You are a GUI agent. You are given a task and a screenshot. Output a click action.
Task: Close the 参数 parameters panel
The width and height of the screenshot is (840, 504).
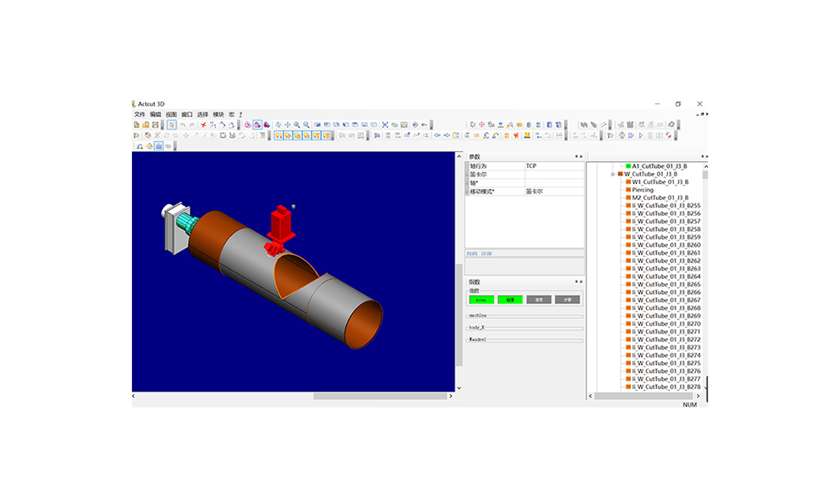coord(581,156)
